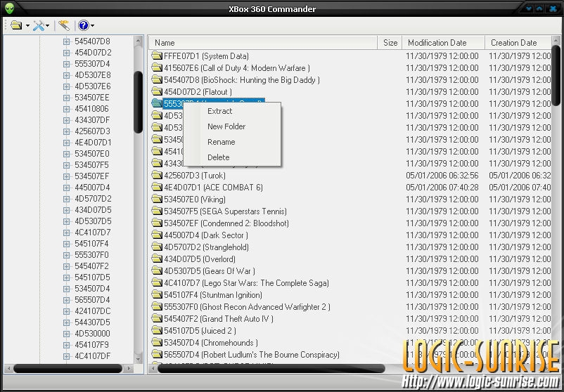Click the System Data folder icon

157,55
